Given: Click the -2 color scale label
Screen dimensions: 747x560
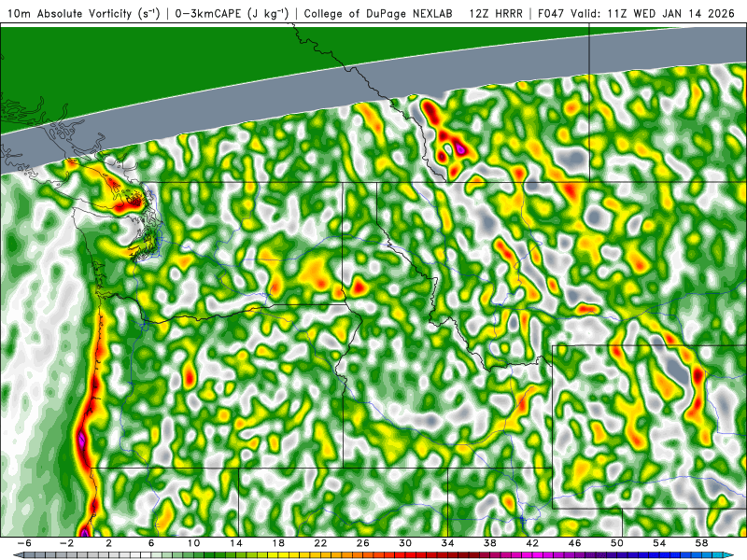Looking at the screenshot, I should (x=66, y=543).
